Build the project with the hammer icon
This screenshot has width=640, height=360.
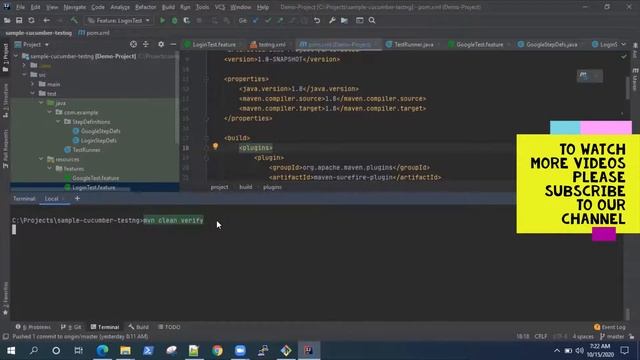coord(74,20)
